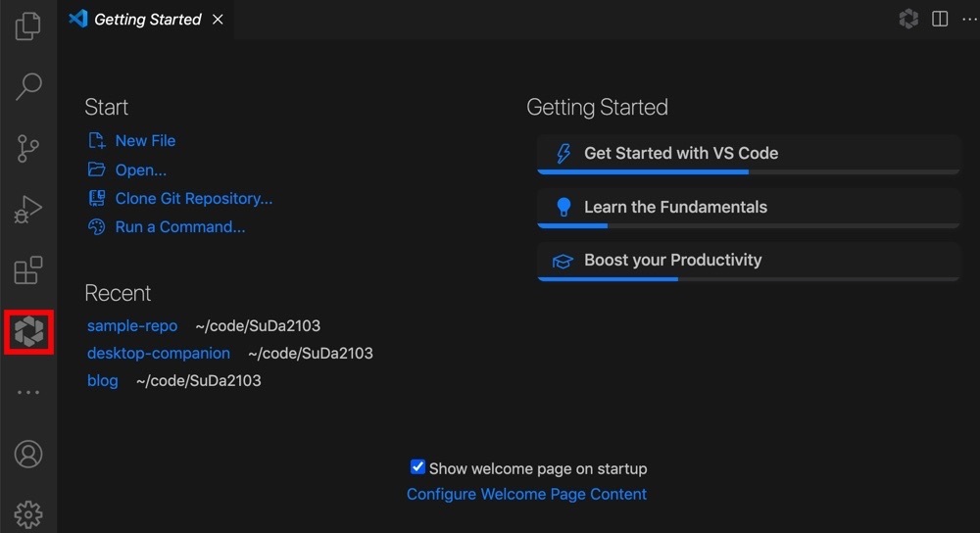Click the split editor icon
The height and width of the screenshot is (533, 980).
point(940,19)
